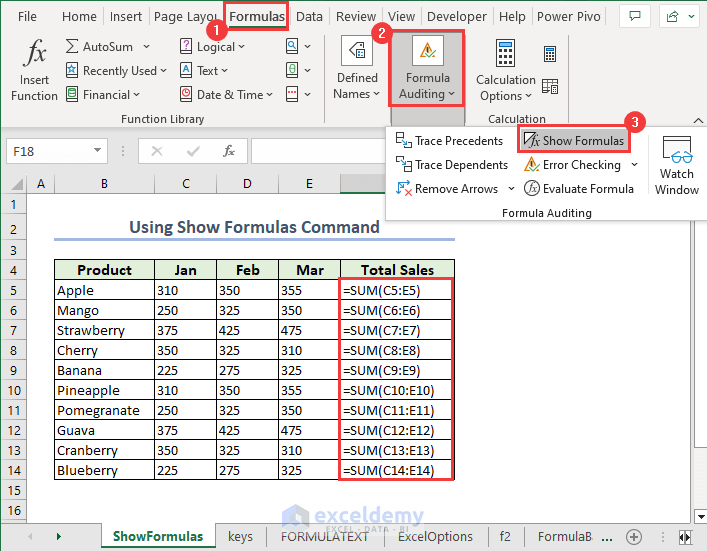Click the vertical scrollbar down arrow
The image size is (707, 551).
tap(700, 517)
